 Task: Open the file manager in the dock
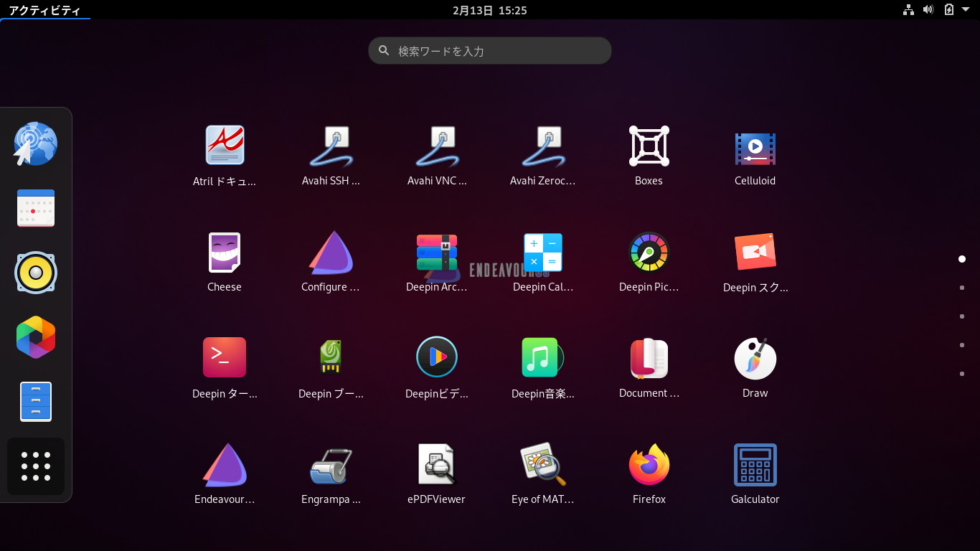[x=36, y=402]
